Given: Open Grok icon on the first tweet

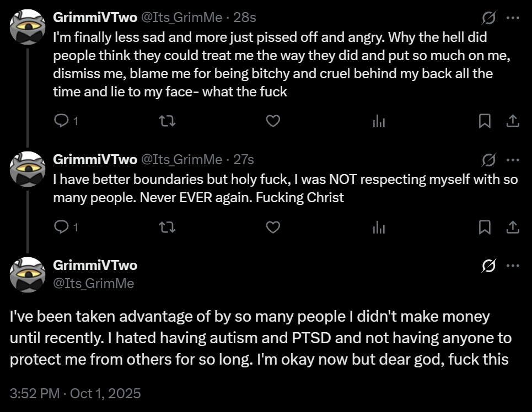Looking at the screenshot, I should click(x=488, y=19).
